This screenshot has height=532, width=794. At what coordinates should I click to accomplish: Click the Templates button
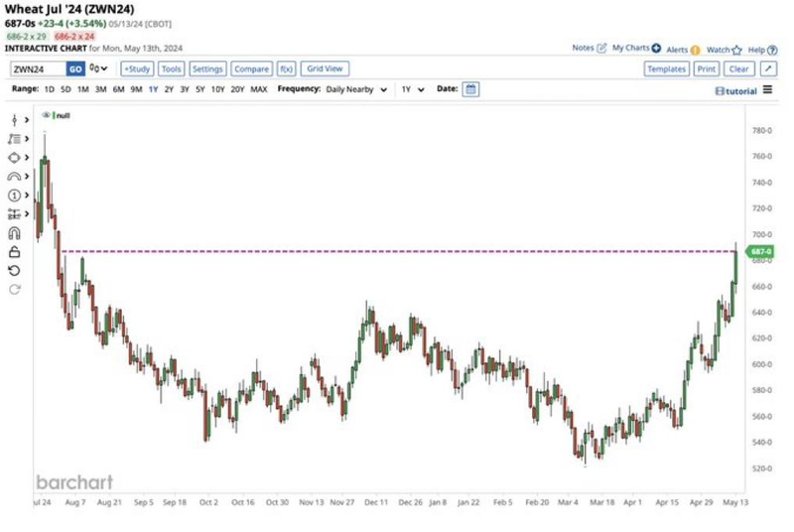(666, 69)
